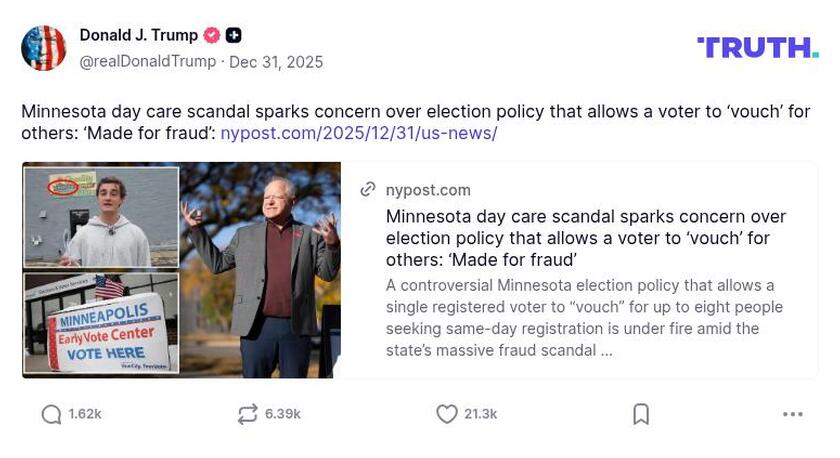Click the man with raised arms photo

[x=260, y=270]
